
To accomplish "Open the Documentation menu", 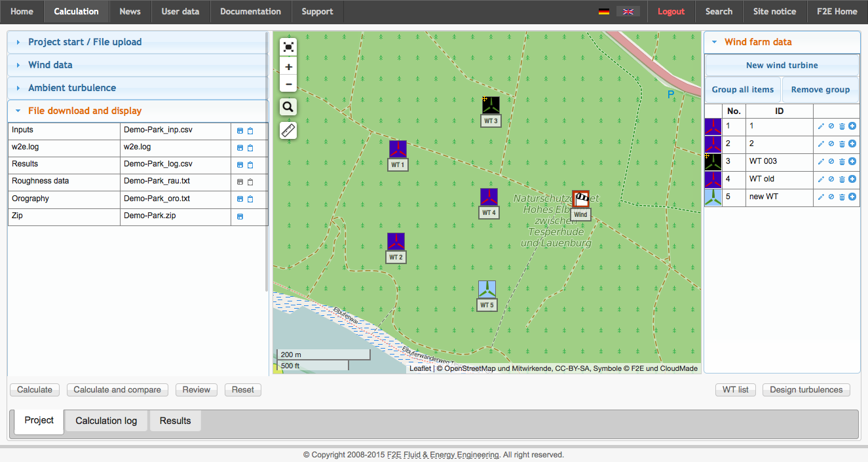I will tap(250, 11).
